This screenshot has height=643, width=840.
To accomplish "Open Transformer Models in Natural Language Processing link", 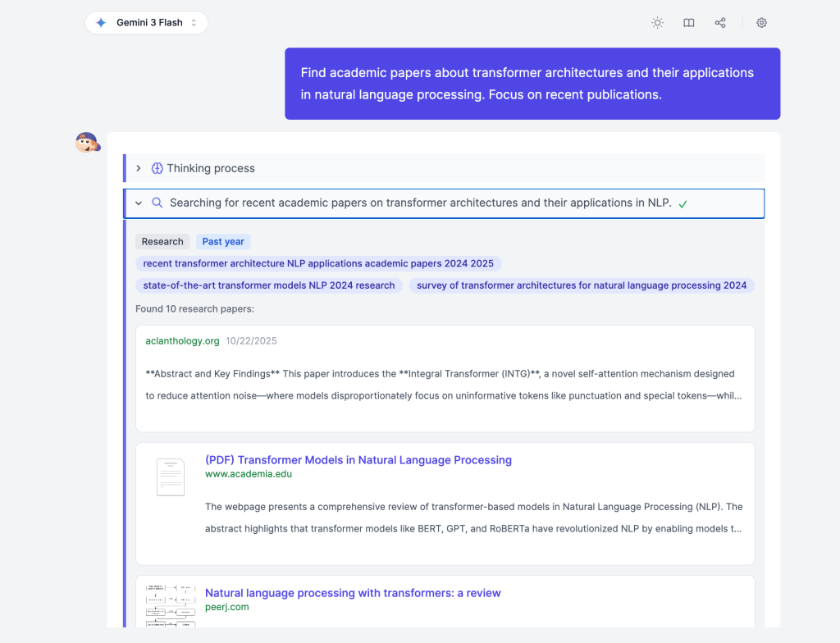I will pyautogui.click(x=358, y=460).
